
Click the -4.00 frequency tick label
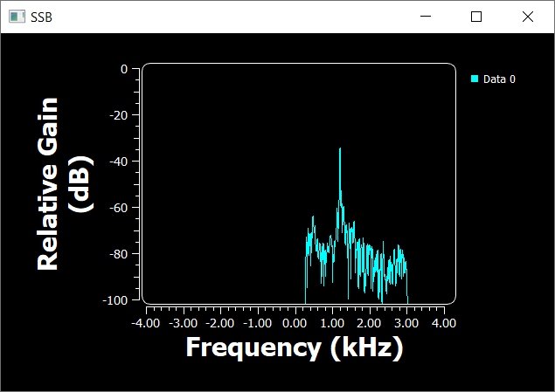pos(145,323)
